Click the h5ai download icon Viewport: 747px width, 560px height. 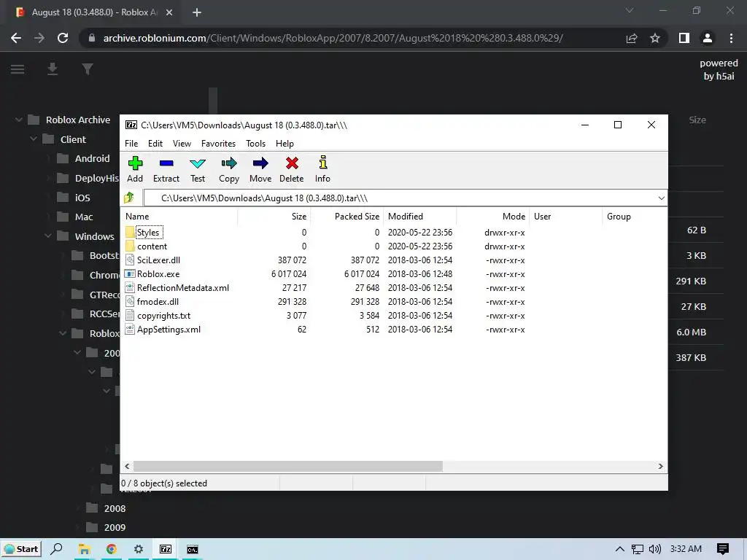(53, 69)
